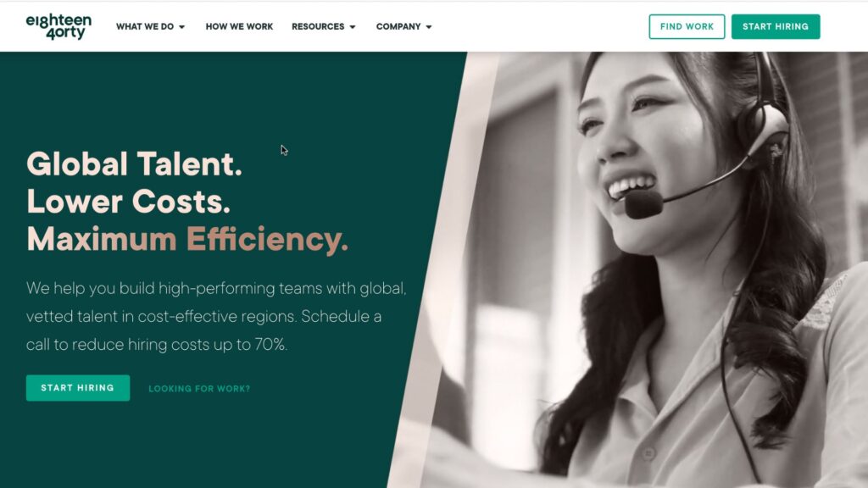Viewport: 868px width, 488px height.
Task: Open the eighteen4orty logo homepage
Action: click(x=58, y=26)
